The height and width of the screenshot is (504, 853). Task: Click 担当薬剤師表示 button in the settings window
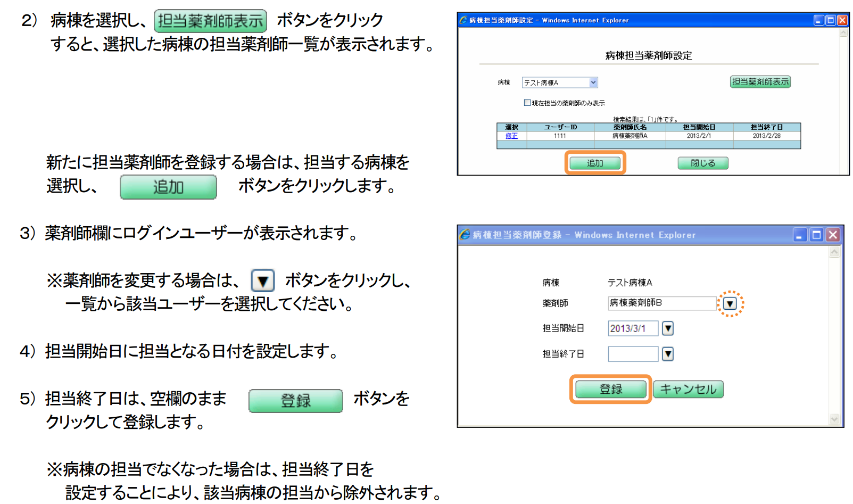(x=760, y=82)
